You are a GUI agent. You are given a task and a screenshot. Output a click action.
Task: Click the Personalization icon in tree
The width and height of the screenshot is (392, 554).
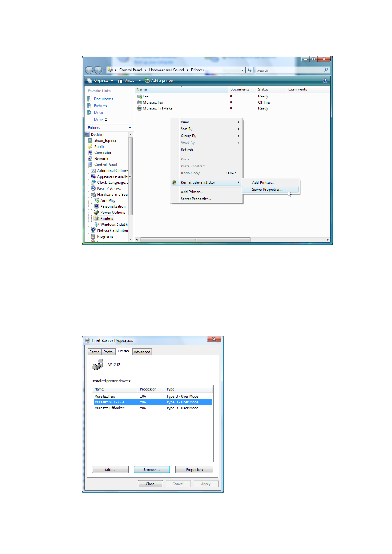[x=97, y=206]
